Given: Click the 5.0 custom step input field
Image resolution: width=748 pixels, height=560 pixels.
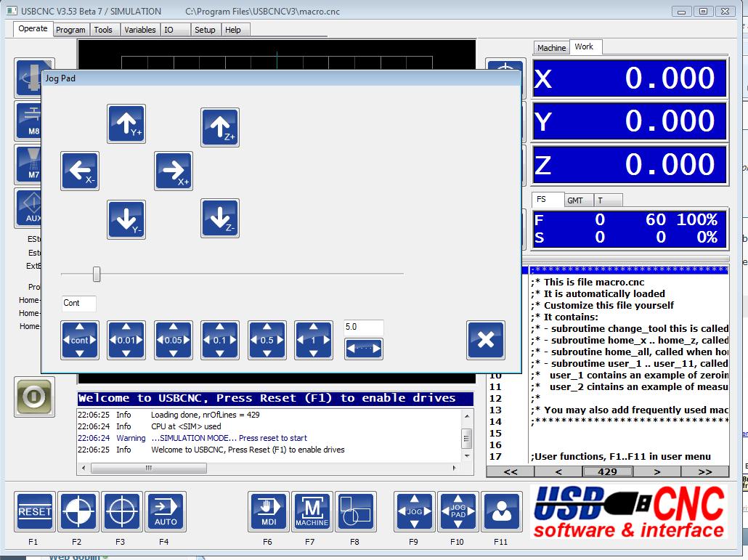Looking at the screenshot, I should coord(363,328).
